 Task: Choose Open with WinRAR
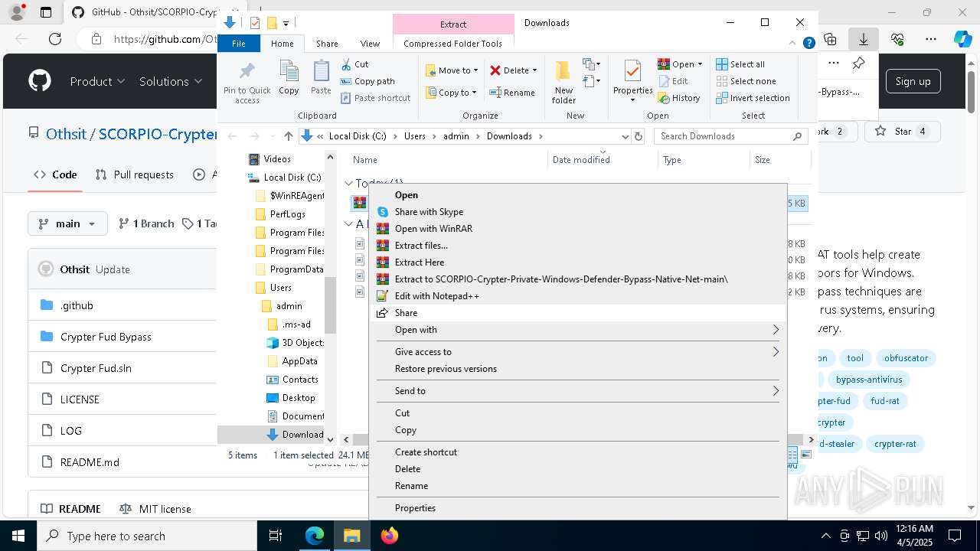[578, 229]
